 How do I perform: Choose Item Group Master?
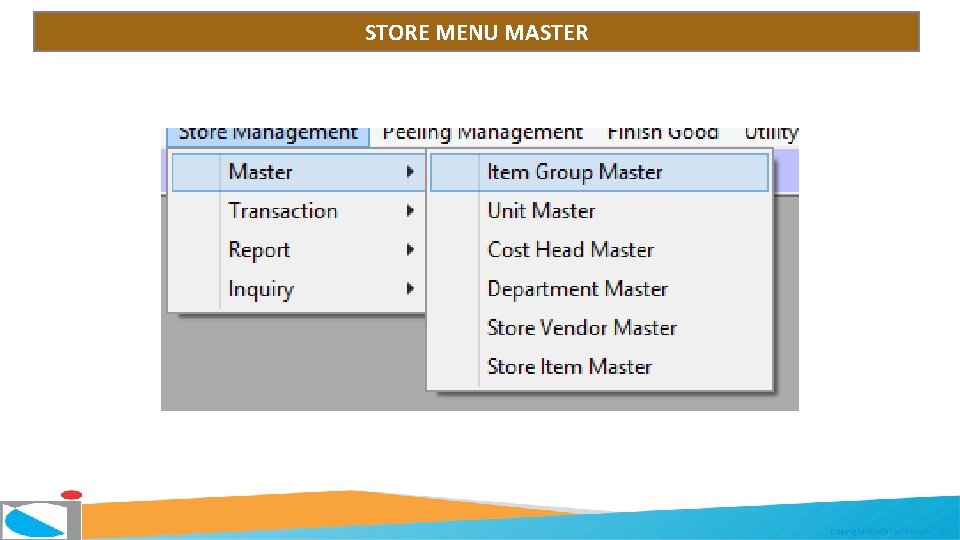click(x=599, y=172)
